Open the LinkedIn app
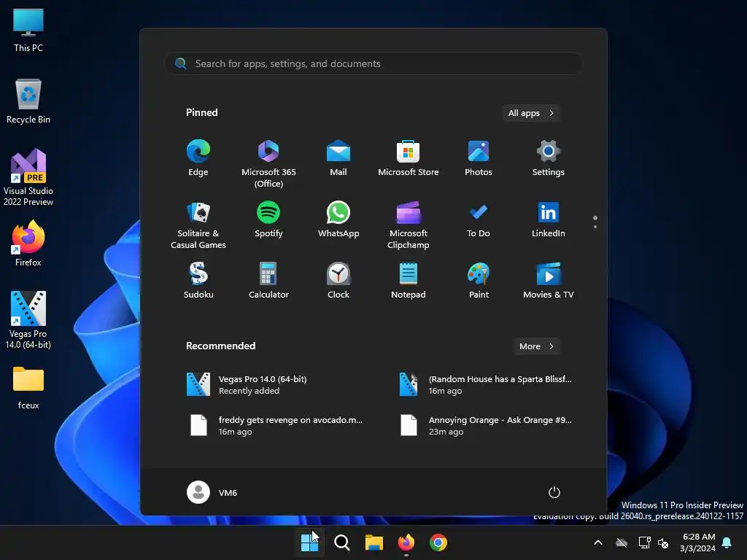Image resolution: width=747 pixels, height=560 pixels. [549, 219]
